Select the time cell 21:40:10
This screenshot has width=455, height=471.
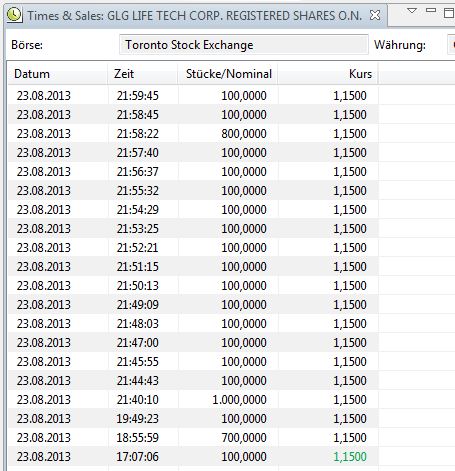tap(137, 400)
